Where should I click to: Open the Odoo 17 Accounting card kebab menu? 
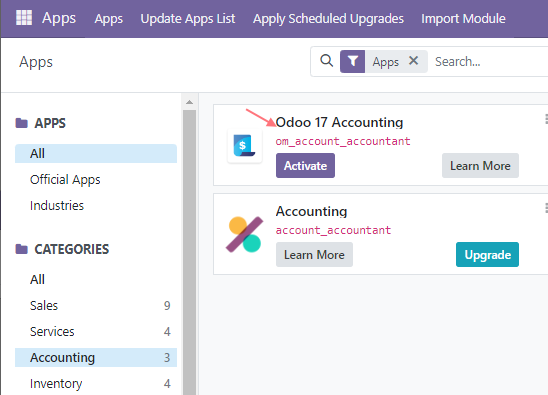tap(546, 119)
